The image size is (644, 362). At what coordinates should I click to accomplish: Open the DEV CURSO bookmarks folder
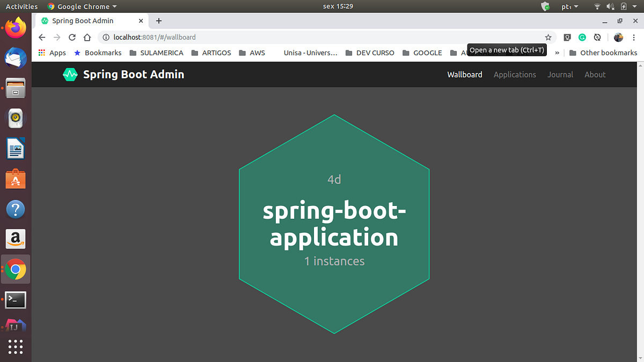click(x=370, y=53)
